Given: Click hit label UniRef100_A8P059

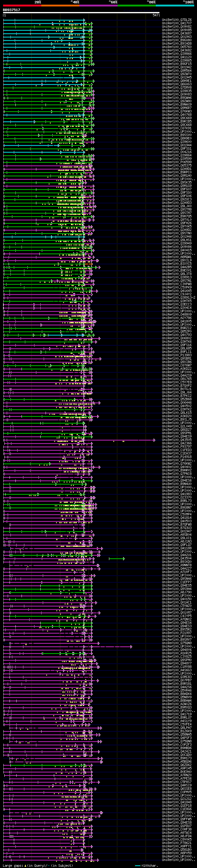Looking at the screenshot, I should (x=177, y=853).
